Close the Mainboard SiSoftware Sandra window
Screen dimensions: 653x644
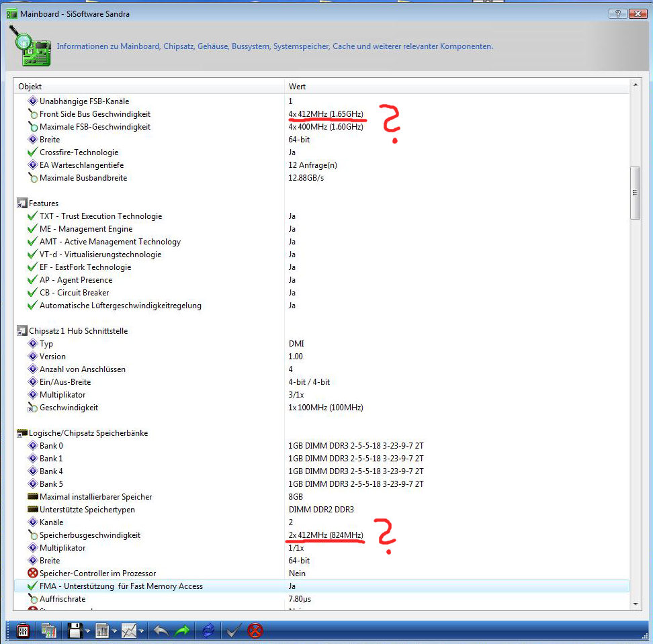[x=637, y=13]
